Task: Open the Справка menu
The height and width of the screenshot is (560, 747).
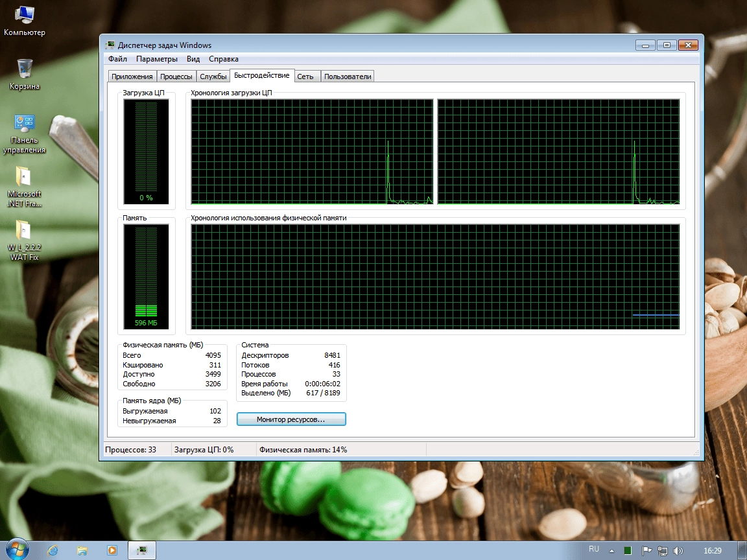Action: 224,59
